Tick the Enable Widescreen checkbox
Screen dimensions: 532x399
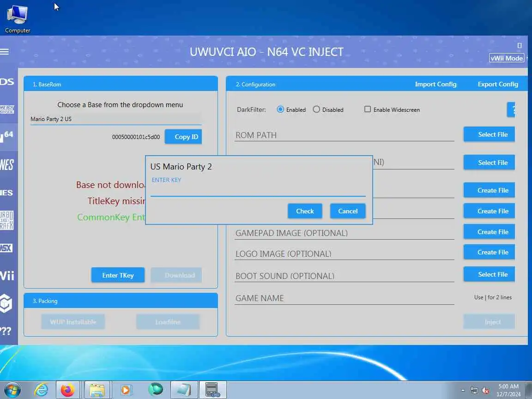[x=368, y=109]
